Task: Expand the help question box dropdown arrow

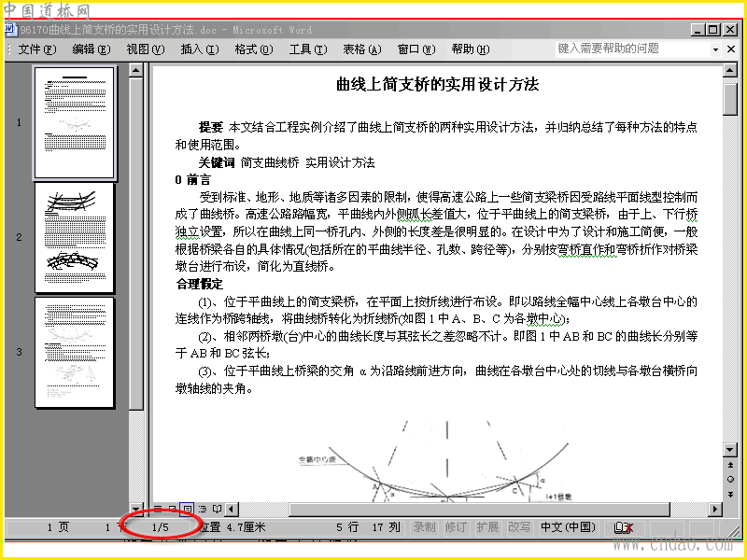Action: point(715,49)
